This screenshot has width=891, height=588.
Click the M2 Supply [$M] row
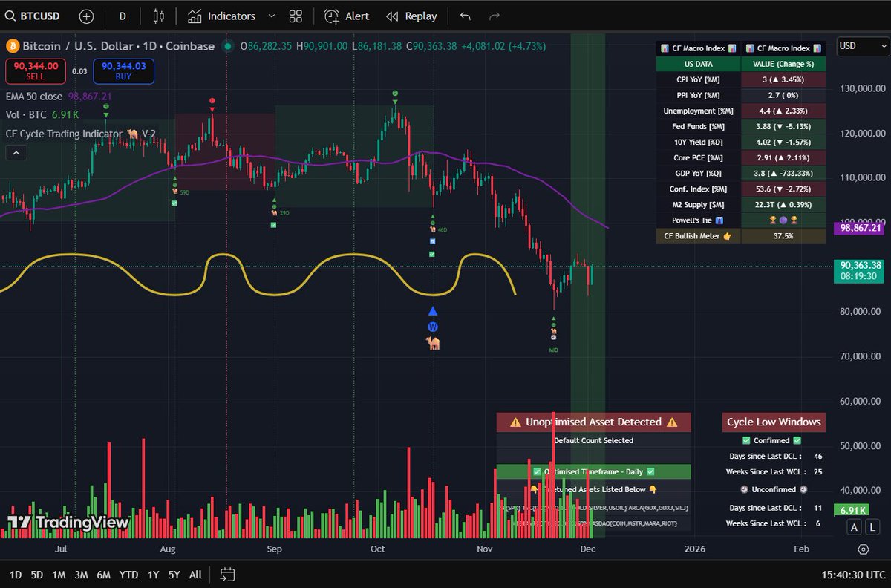[741, 204]
